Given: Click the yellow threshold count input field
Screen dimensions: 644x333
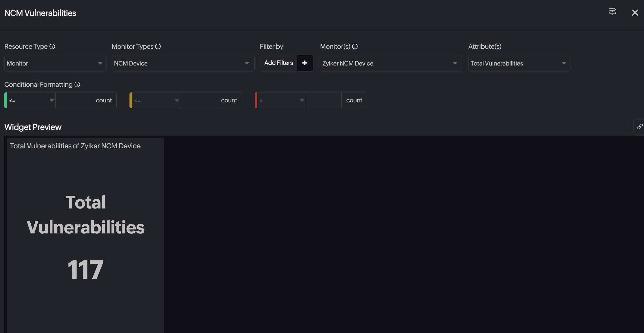Looking at the screenshot, I should [198, 100].
